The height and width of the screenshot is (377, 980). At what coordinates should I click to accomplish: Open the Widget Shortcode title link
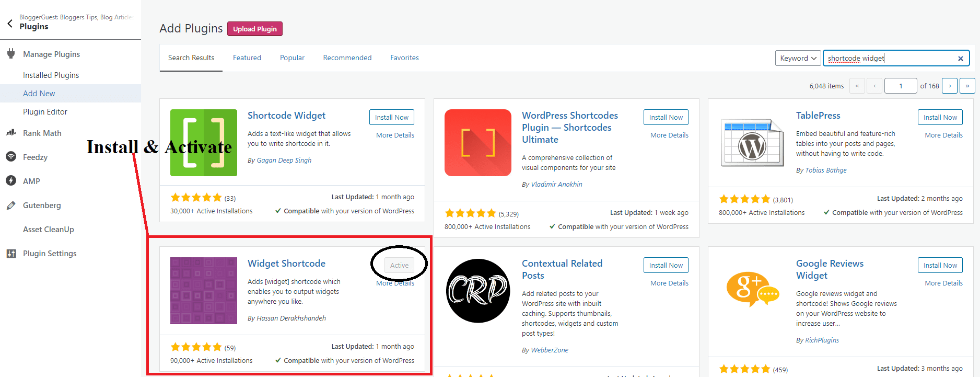pyautogui.click(x=286, y=264)
